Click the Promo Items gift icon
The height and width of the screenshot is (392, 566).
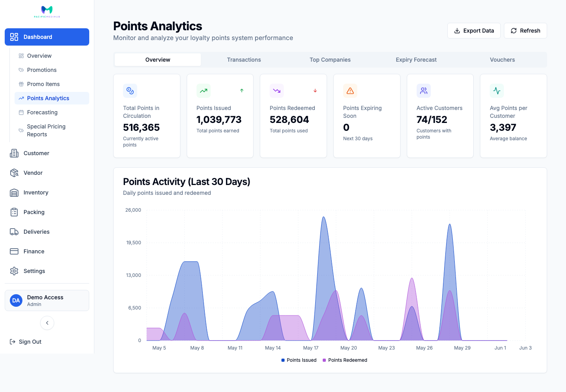tap(21, 84)
